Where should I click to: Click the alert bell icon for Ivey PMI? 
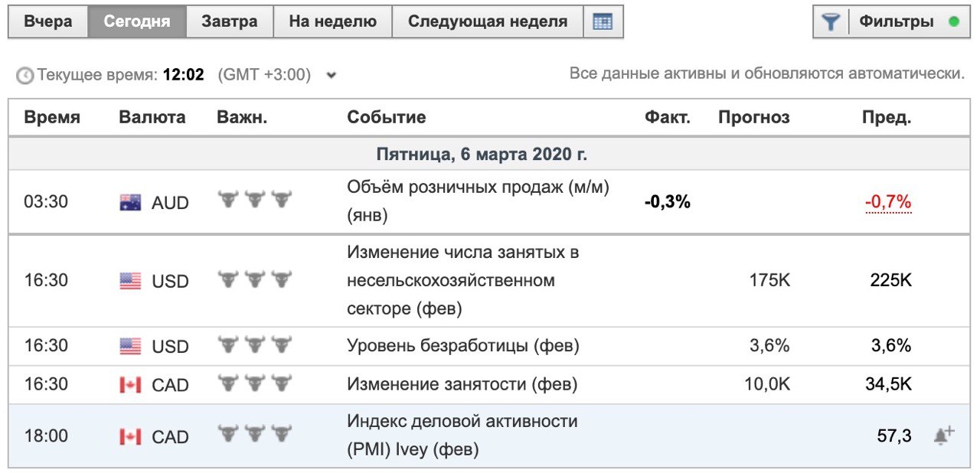[x=943, y=435]
